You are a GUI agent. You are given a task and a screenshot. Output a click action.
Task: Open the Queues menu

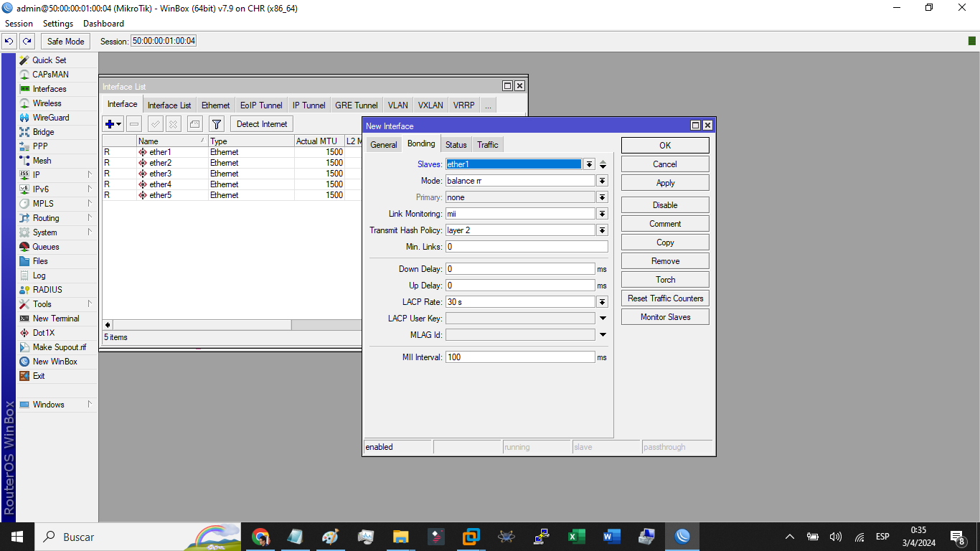[x=46, y=247]
